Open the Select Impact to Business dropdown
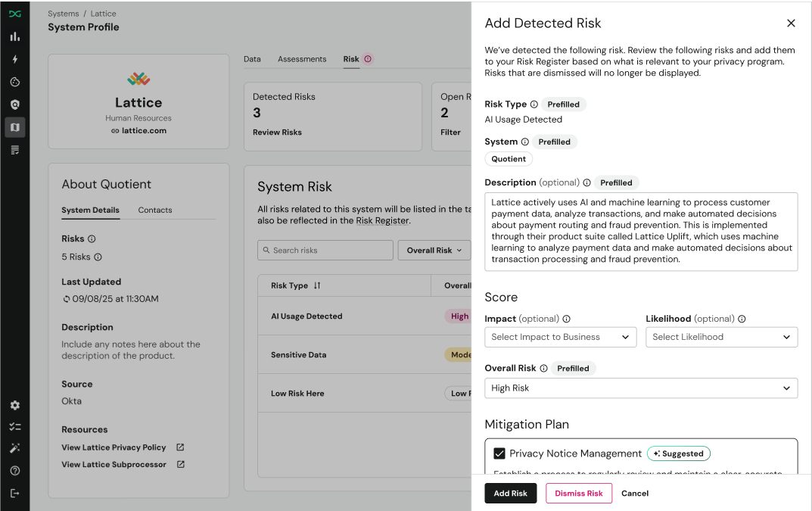 tap(560, 337)
